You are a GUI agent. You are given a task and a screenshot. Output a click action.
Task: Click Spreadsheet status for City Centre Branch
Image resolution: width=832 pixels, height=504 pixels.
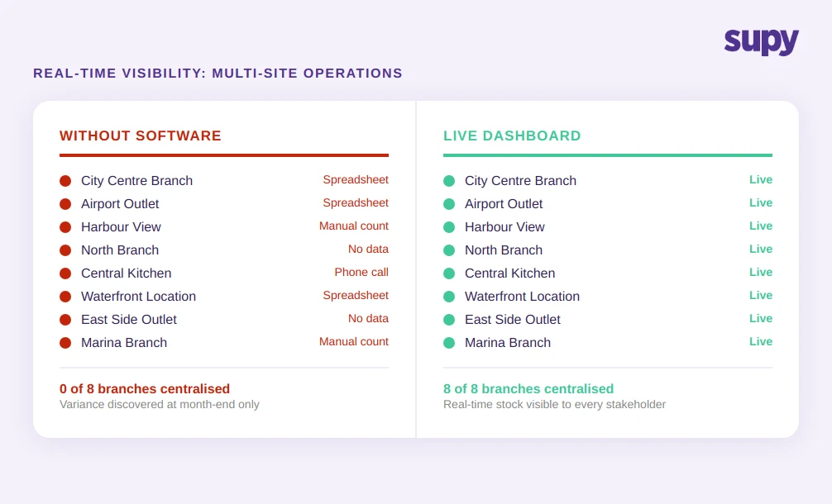pyautogui.click(x=356, y=179)
